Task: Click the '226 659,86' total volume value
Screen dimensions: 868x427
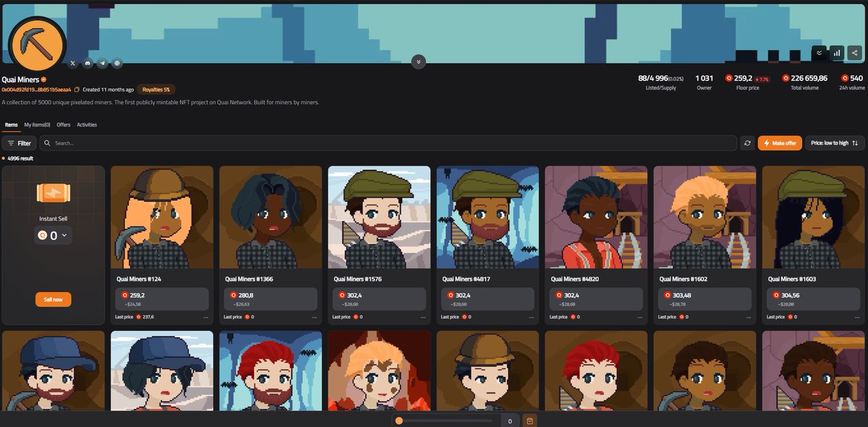Action: [809, 78]
